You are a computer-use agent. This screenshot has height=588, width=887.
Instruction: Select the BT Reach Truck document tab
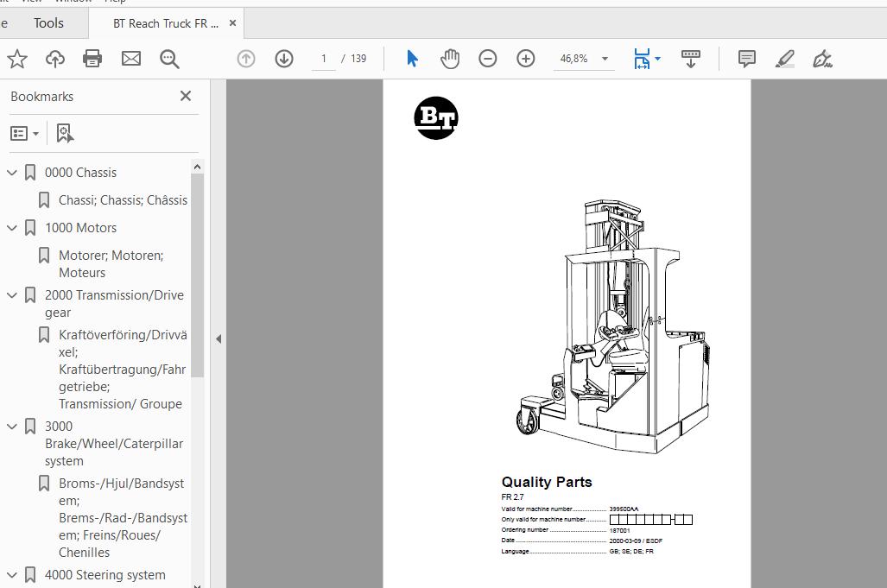[165, 23]
